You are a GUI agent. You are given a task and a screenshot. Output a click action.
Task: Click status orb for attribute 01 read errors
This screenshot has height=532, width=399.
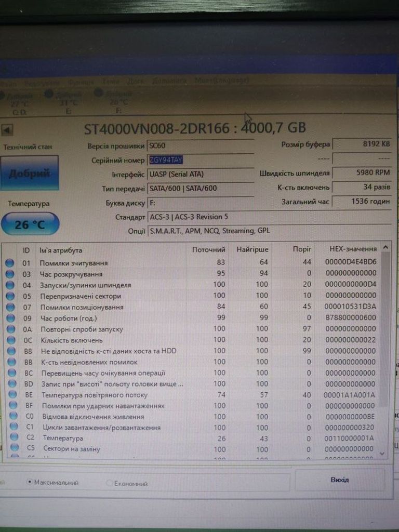[10, 263]
